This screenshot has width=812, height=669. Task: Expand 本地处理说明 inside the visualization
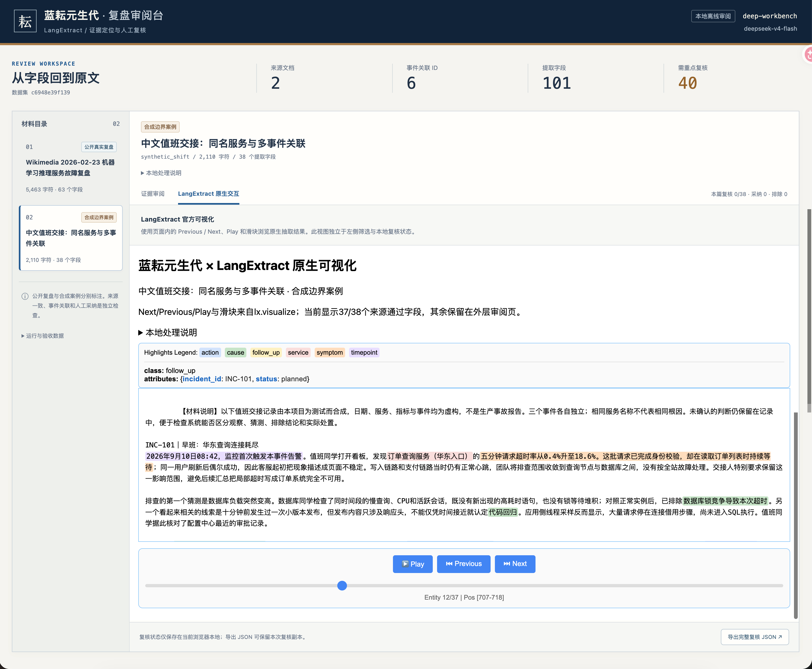pyautogui.click(x=168, y=333)
